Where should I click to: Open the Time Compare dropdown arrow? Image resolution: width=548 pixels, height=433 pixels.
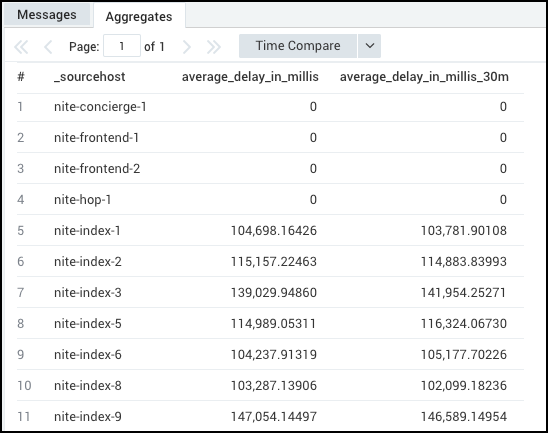[x=370, y=46]
